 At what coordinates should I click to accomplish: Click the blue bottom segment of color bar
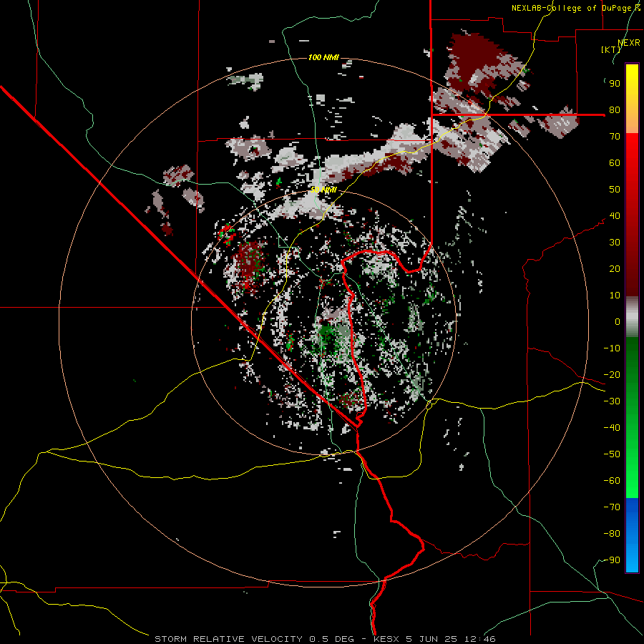pos(632,535)
